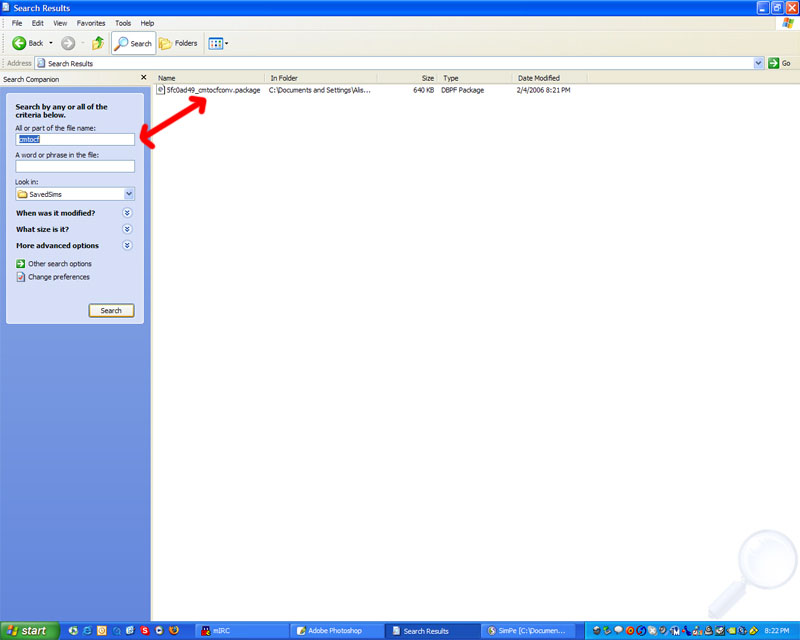Switch to SimPe taskbar window
The width and height of the screenshot is (800, 640).
529,631
